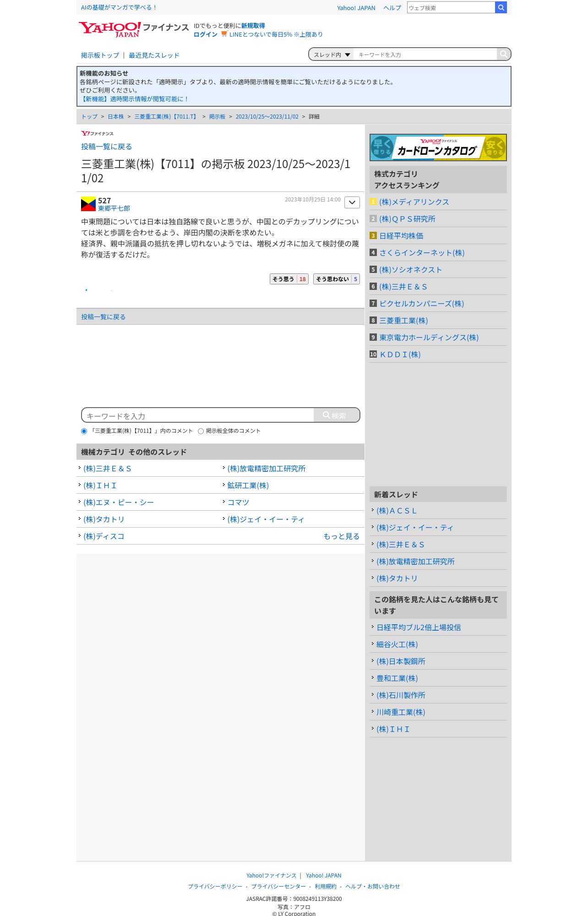Click 利用規約 footer link

326,887
